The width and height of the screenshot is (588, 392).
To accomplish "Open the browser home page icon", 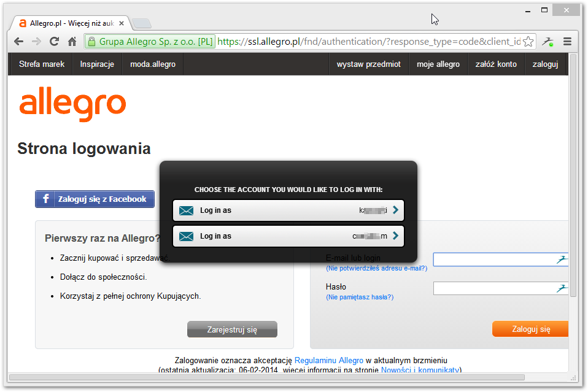I will (x=72, y=42).
